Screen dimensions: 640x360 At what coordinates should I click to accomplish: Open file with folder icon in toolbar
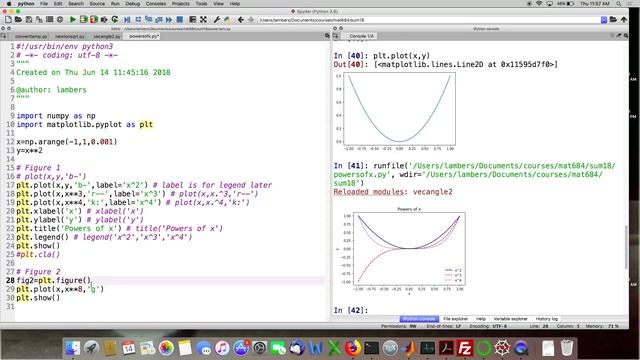coord(18,20)
